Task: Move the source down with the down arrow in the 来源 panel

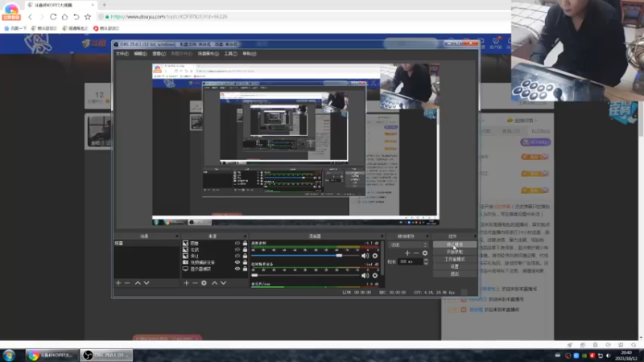Action: pyautogui.click(x=224, y=283)
